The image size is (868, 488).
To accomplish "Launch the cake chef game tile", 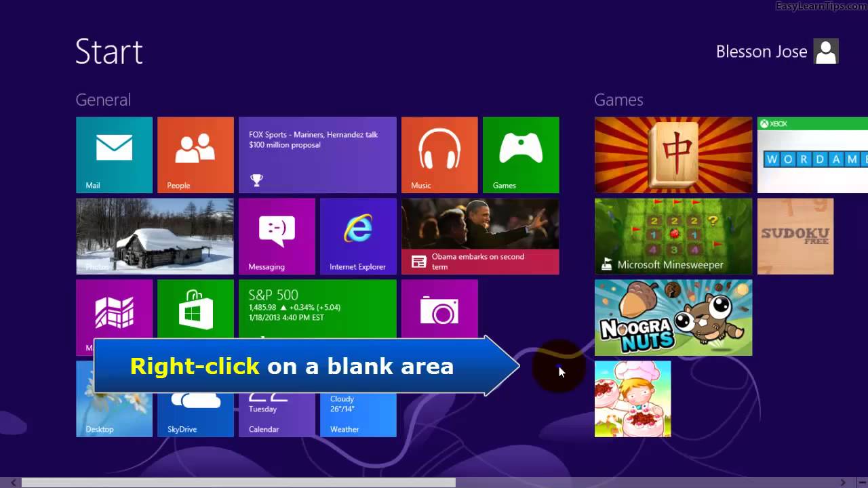I will [x=633, y=399].
